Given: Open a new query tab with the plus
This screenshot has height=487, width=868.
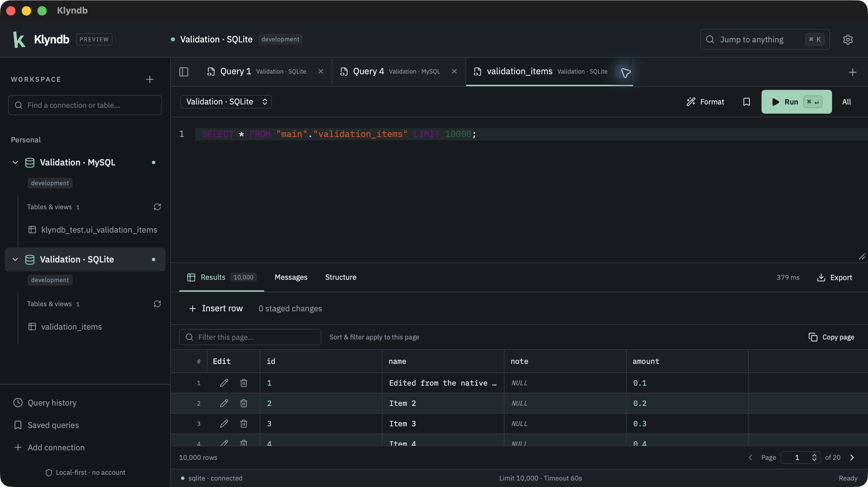Looking at the screenshot, I should [x=852, y=72].
